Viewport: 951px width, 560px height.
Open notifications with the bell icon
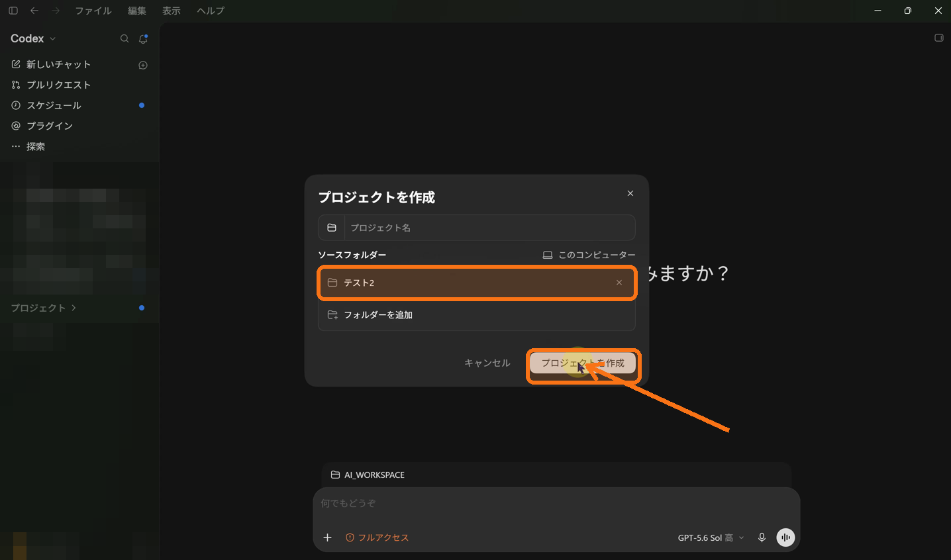point(143,39)
